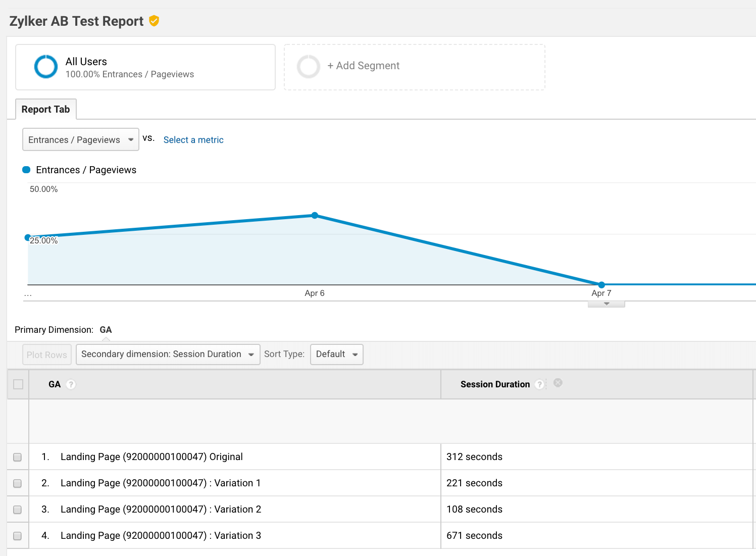
Task: Click the Apr 7 data point on chart
Action: point(601,285)
